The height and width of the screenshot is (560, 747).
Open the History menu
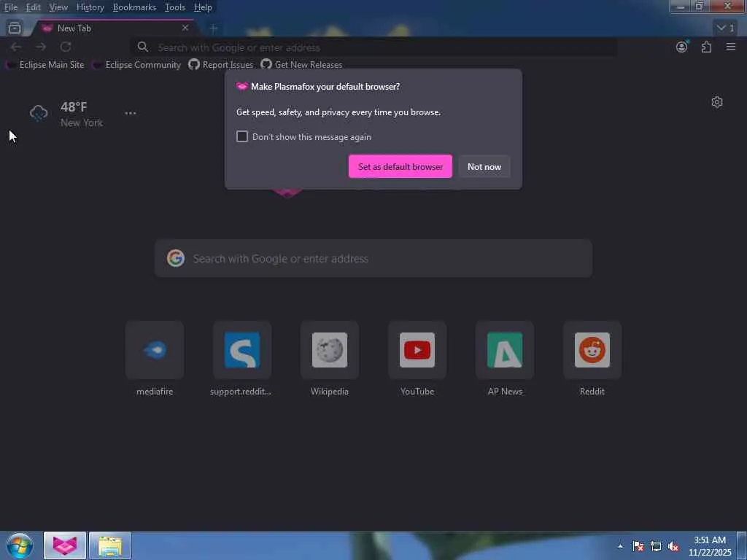tap(90, 7)
